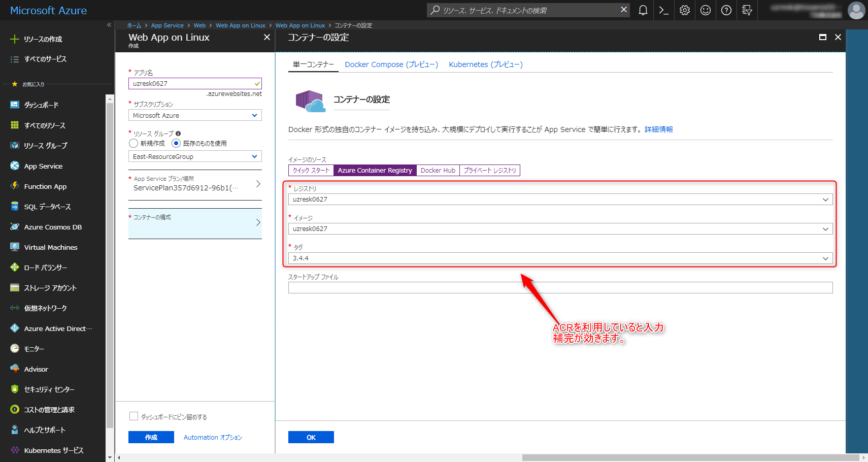868x462 pixels.
Task: Open Azure Cosmos DB icon
Action: pos(15,226)
